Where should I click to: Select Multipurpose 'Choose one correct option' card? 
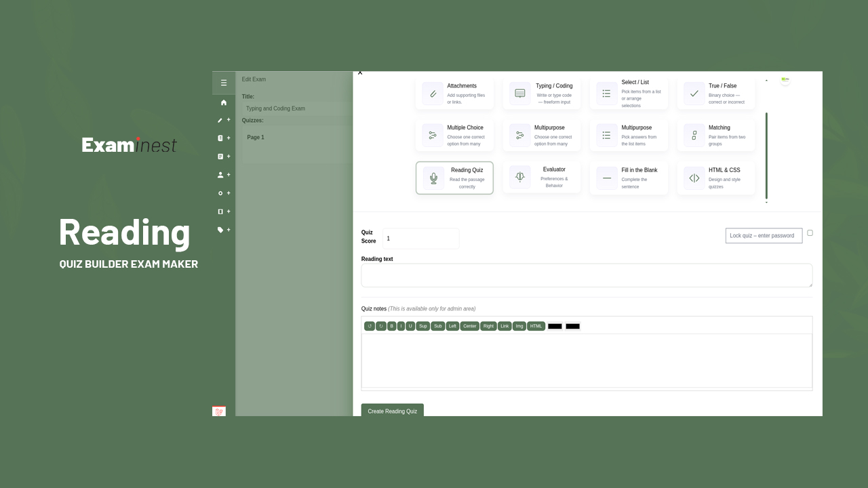542,136
